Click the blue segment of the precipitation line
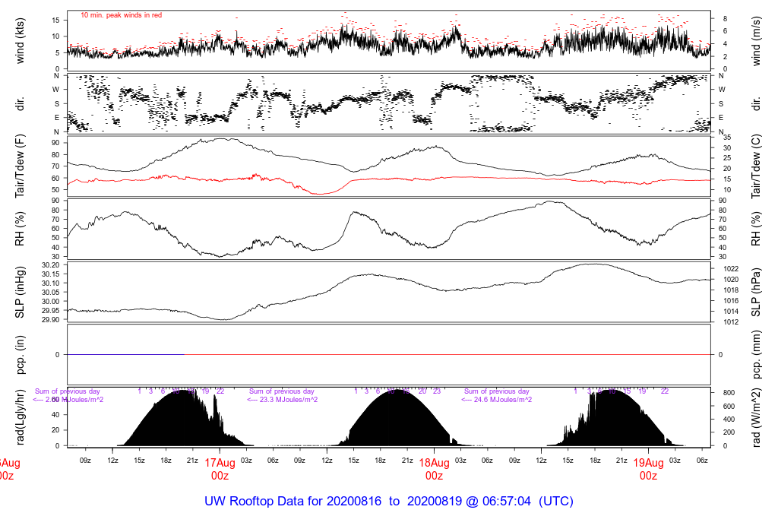The image size is (778, 532). click(126, 354)
